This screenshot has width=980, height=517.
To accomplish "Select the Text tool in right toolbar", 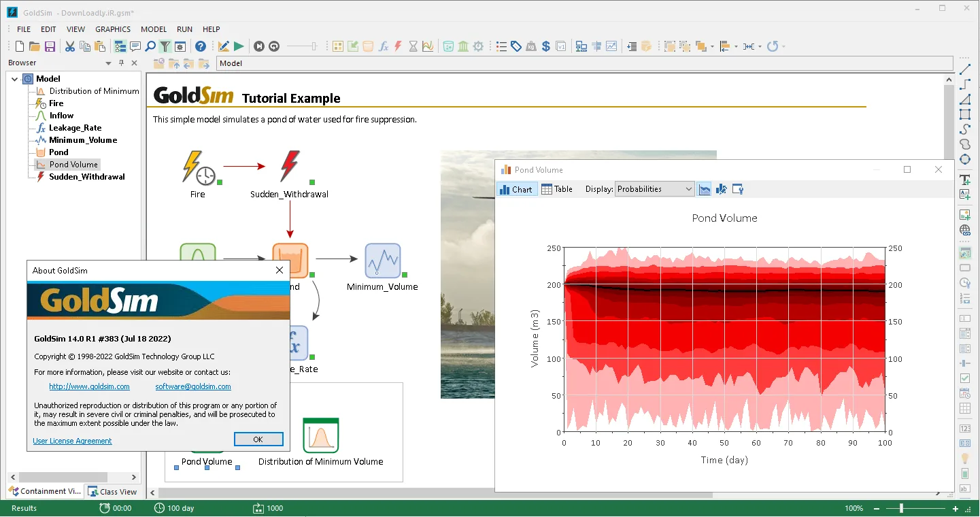I will (964, 180).
